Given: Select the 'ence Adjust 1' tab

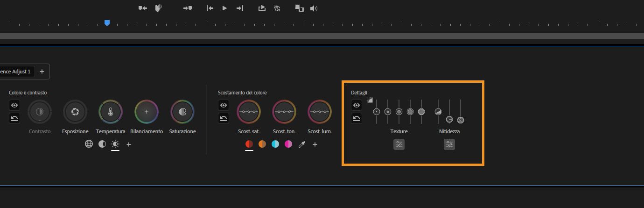Looking at the screenshot, I should (16, 72).
